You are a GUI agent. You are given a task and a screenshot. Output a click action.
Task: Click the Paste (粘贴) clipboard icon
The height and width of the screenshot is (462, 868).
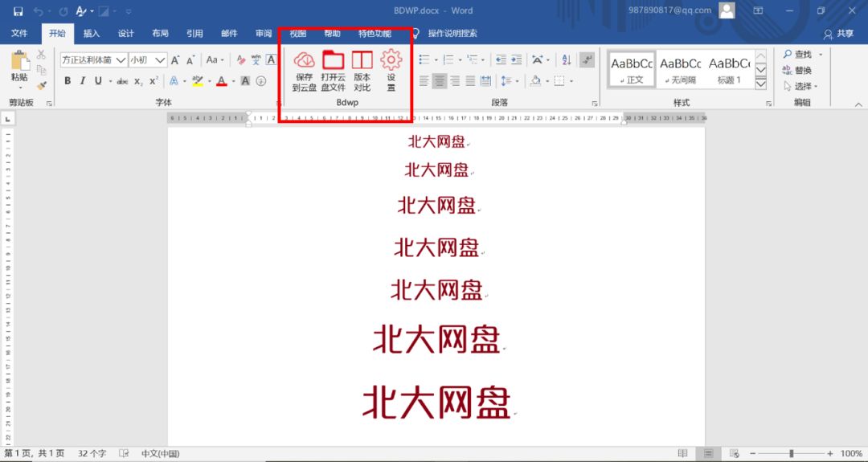[x=20, y=61]
